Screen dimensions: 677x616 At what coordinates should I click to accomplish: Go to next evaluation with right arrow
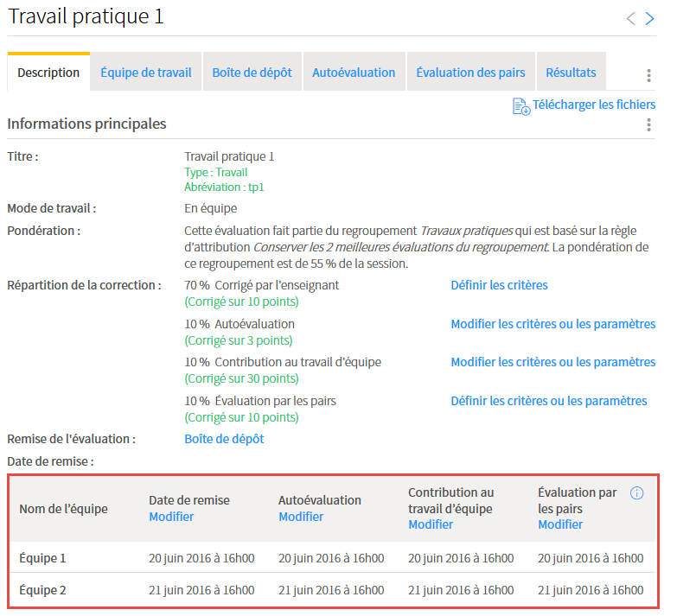pyautogui.click(x=650, y=18)
